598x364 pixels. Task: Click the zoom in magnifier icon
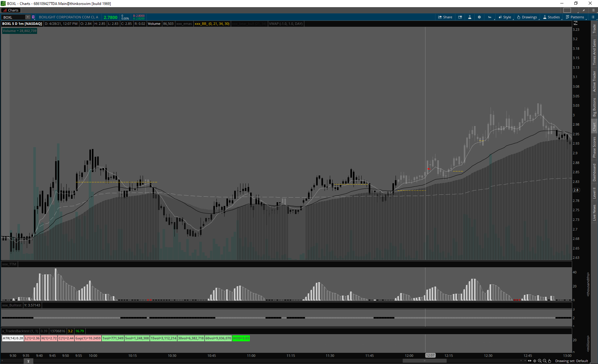540,361
